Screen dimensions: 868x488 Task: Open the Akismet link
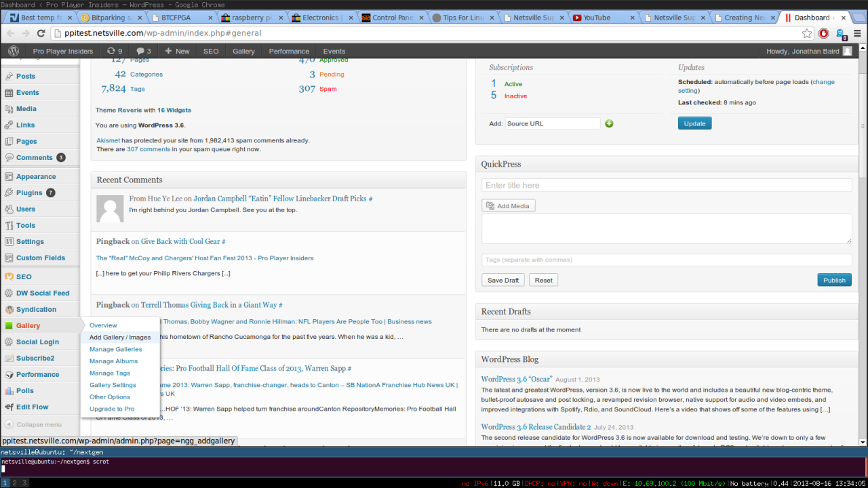108,140
